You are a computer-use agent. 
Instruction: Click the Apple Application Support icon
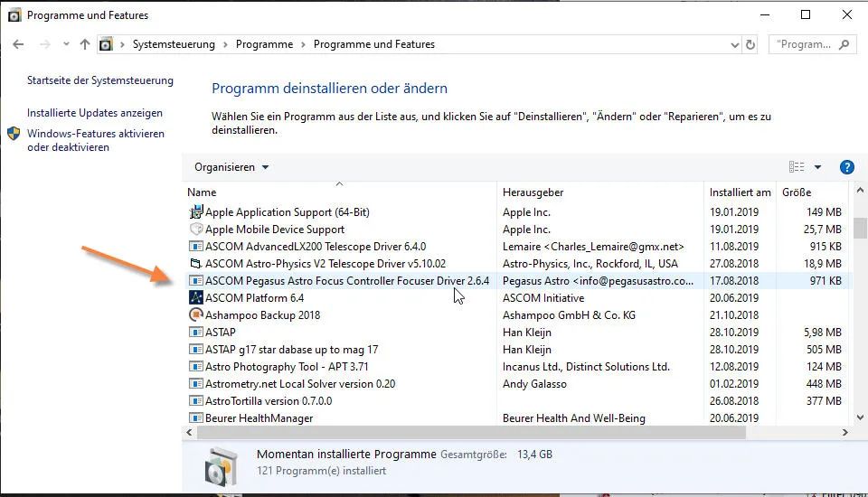point(196,212)
